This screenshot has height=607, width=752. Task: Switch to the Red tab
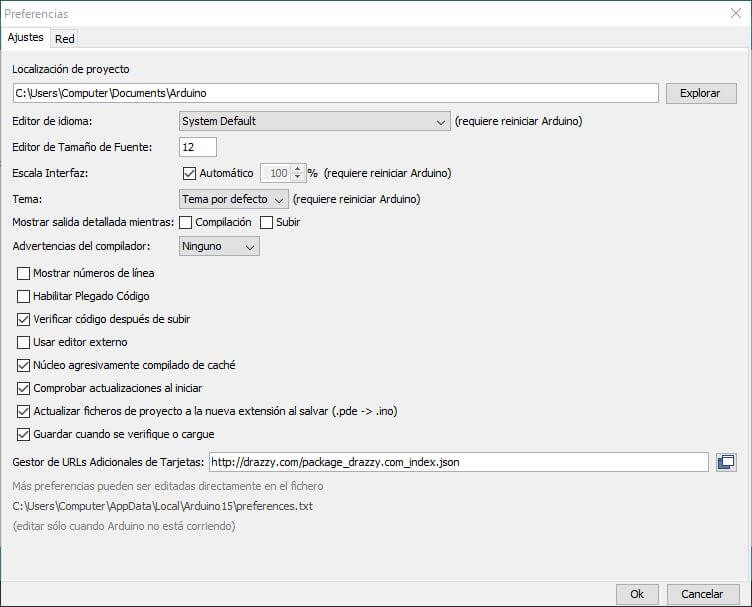[64, 39]
